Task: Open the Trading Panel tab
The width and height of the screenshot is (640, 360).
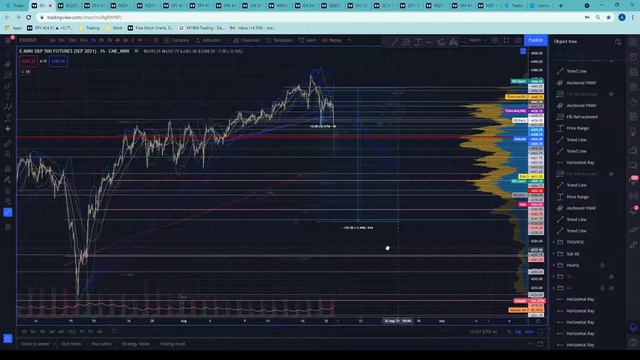Action: coord(173,344)
